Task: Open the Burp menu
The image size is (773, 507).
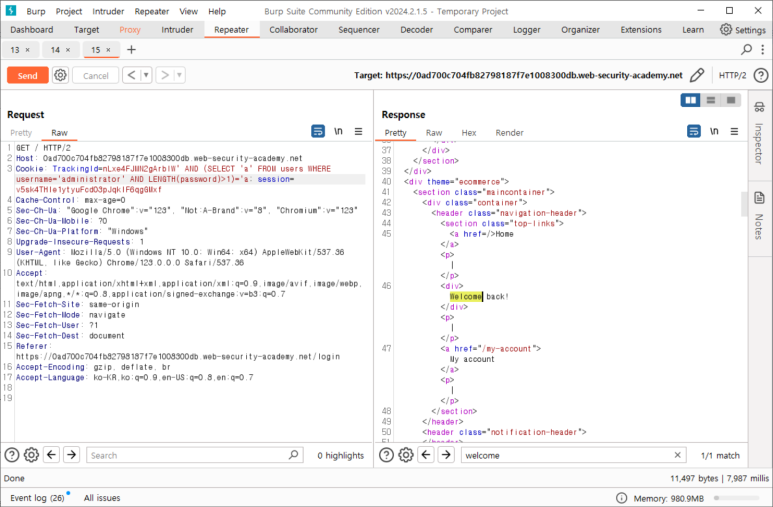Action: click(x=35, y=11)
